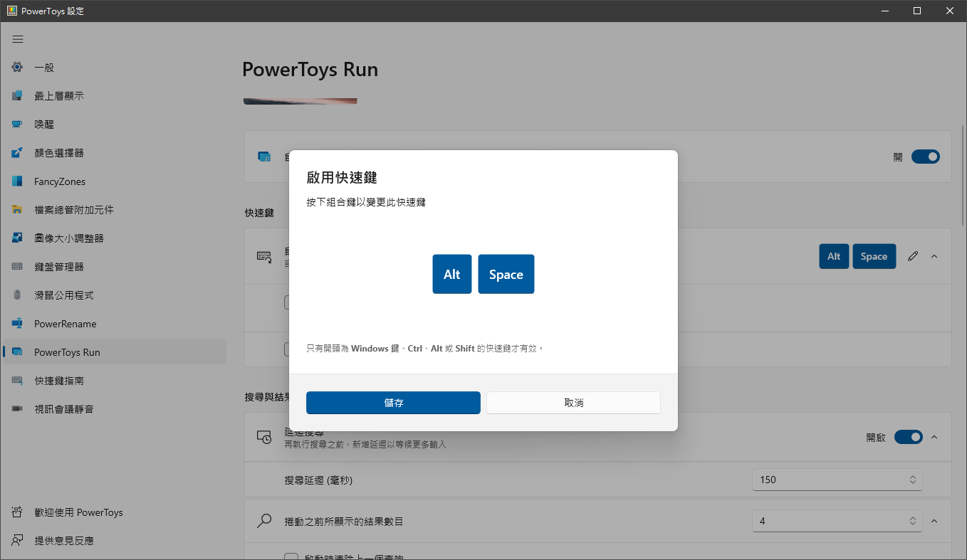Click the PowerToys Run sidebar icon
Viewport: 967px width, 560px height.
pos(17,352)
